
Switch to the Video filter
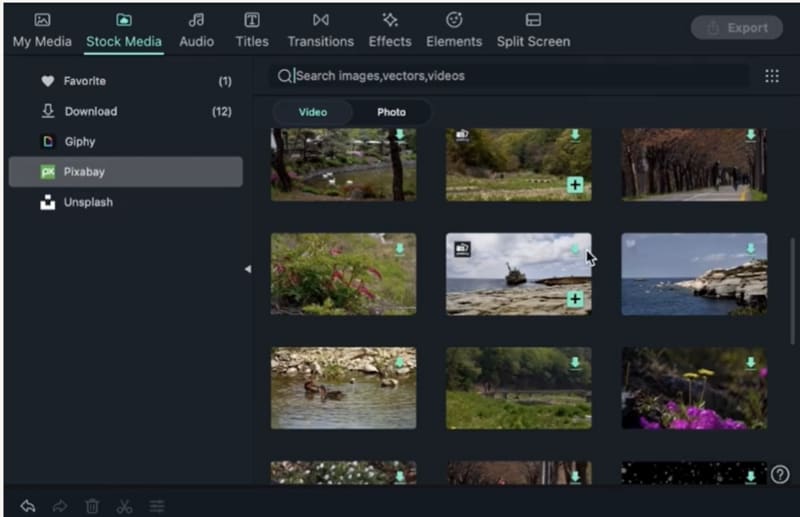pos(313,112)
